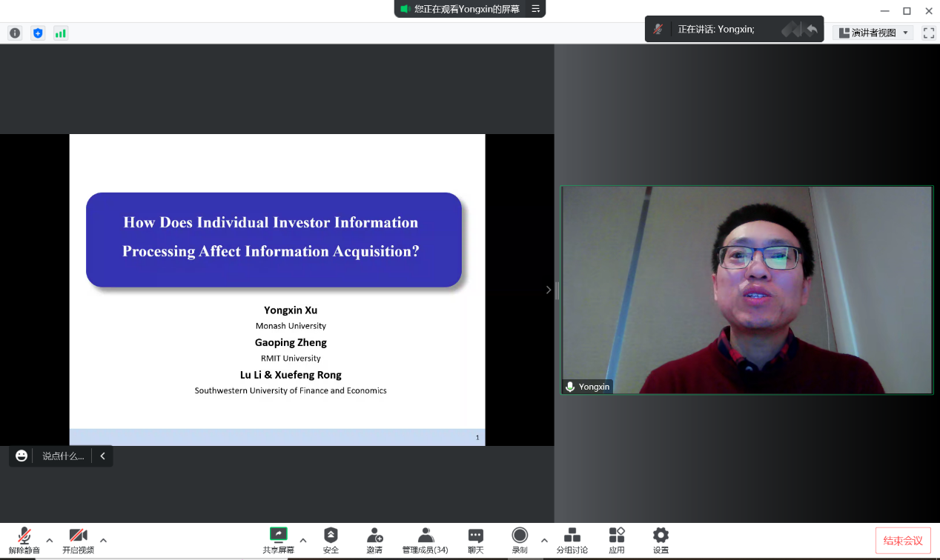
Task: Click the 说点什么... message input
Action: (63, 456)
